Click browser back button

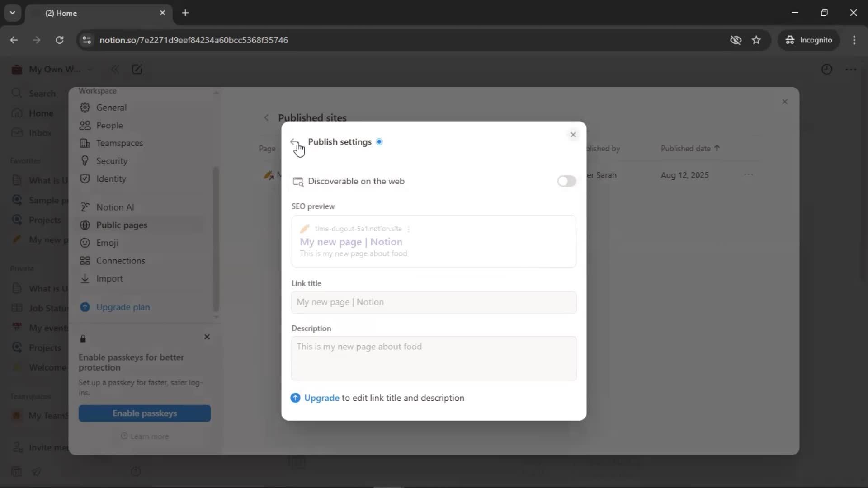tap(14, 40)
